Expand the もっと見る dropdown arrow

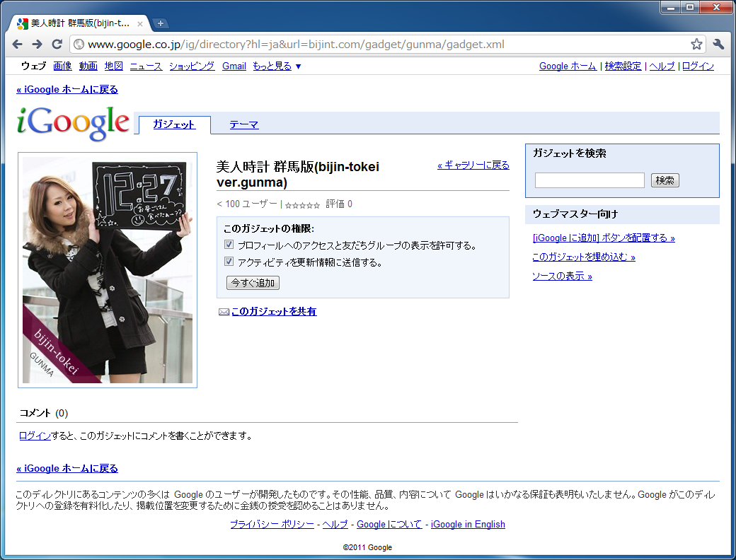[298, 66]
